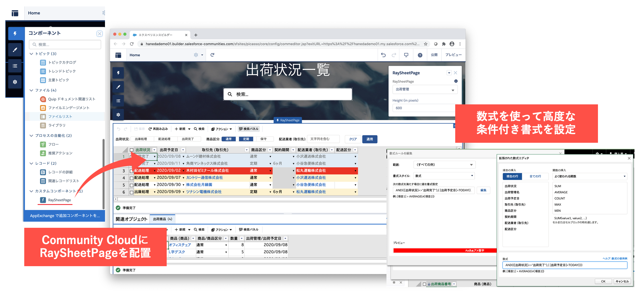The height and width of the screenshot is (307, 644).
Task: Click 再読み込み reload in RaySheet toolbar
Action: point(158,129)
